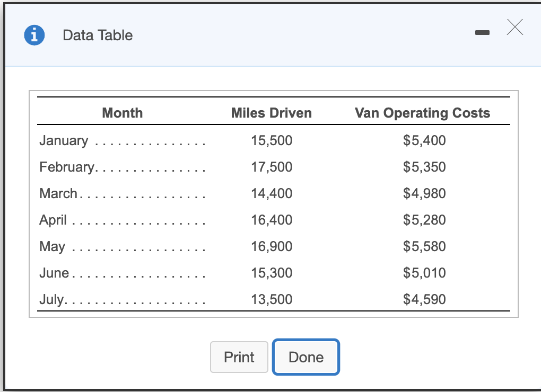The image size is (541, 392).
Task: Click the Miles Driven column header
Action: tap(271, 113)
